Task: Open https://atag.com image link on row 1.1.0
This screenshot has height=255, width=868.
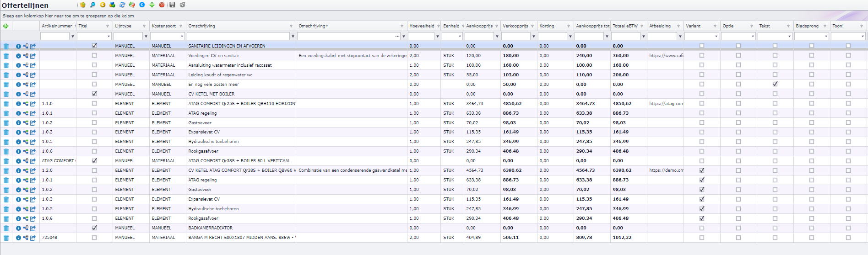Action: tap(666, 104)
